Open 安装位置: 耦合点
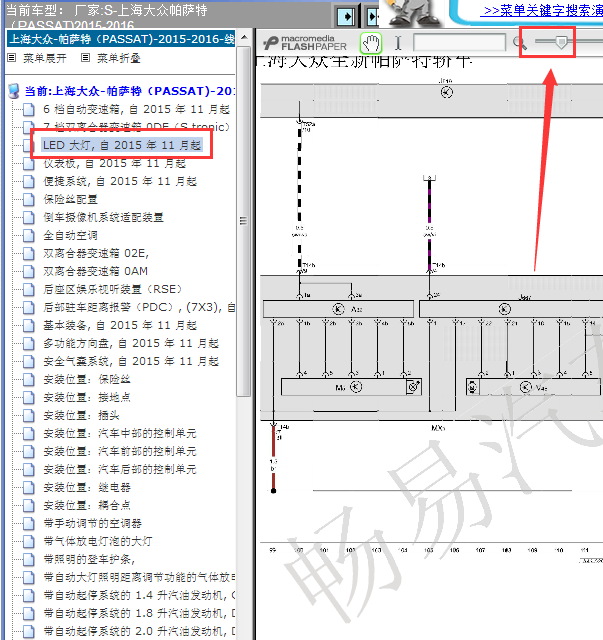 [87, 505]
